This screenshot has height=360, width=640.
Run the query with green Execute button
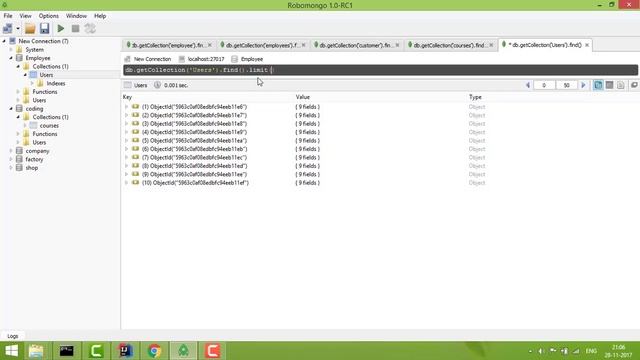coord(61,29)
